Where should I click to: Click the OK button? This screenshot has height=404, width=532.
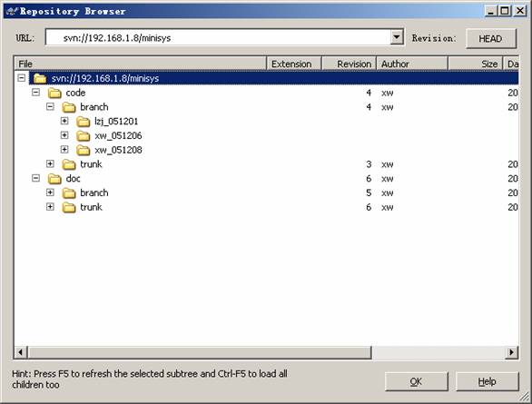point(416,381)
